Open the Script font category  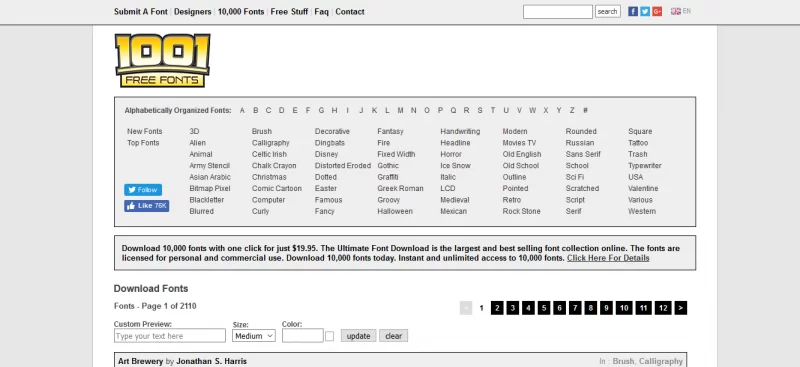click(x=576, y=200)
